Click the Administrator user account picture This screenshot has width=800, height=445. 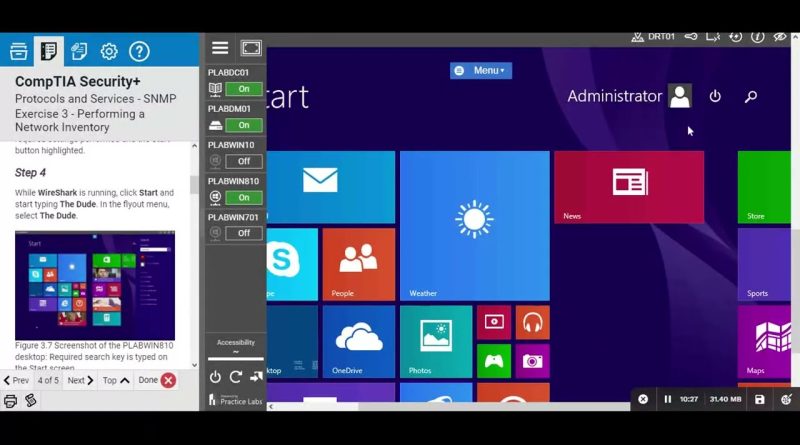(680, 96)
